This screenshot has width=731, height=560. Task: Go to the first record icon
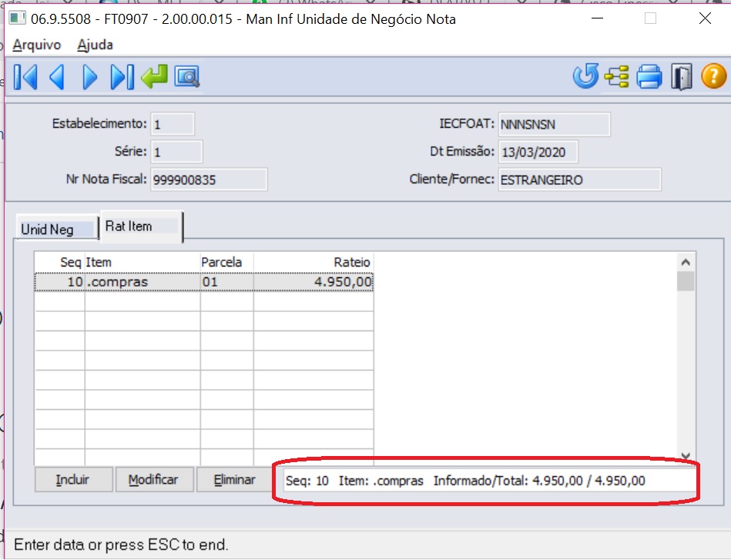(25, 77)
